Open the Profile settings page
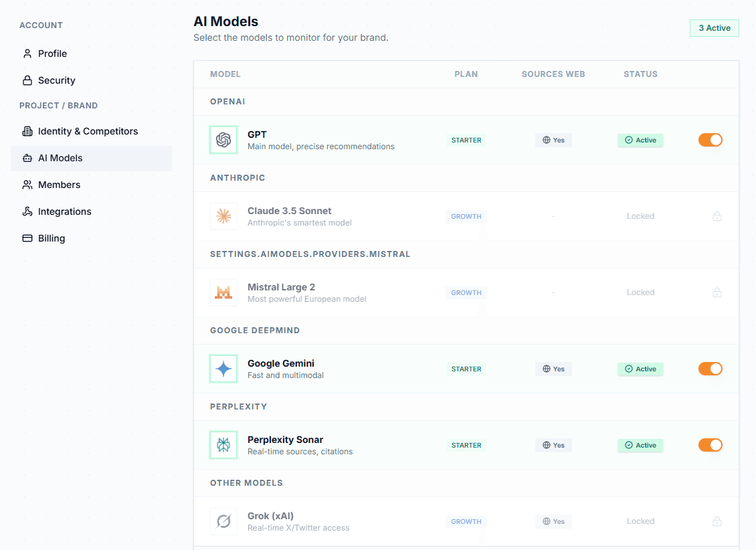This screenshot has height=550, width=756. coord(52,54)
